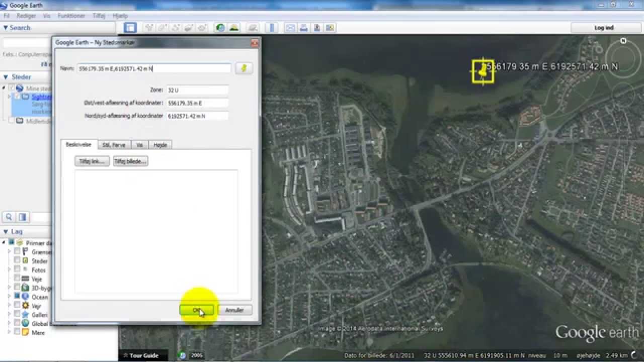Click the yellow pushpin placemark on map
Viewport: 644px width, 362px height.
484,71
